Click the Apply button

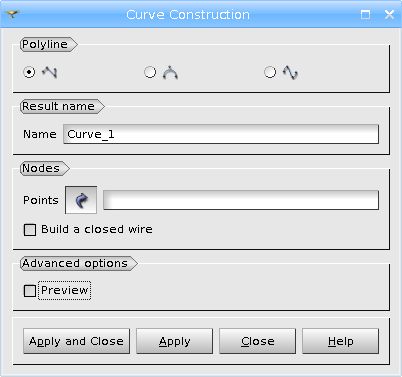pos(174,341)
